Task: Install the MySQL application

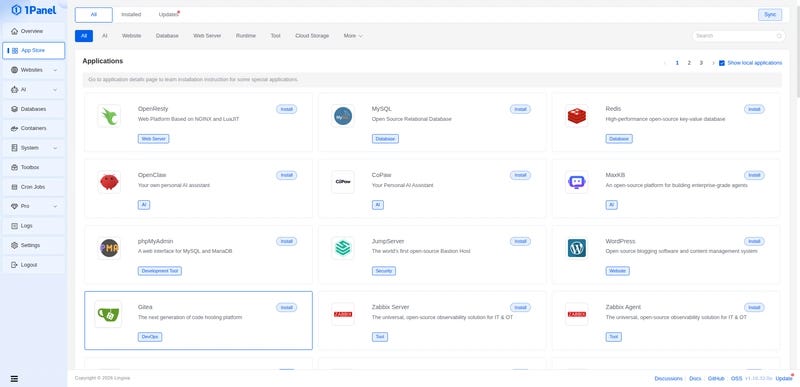Action: click(x=520, y=109)
